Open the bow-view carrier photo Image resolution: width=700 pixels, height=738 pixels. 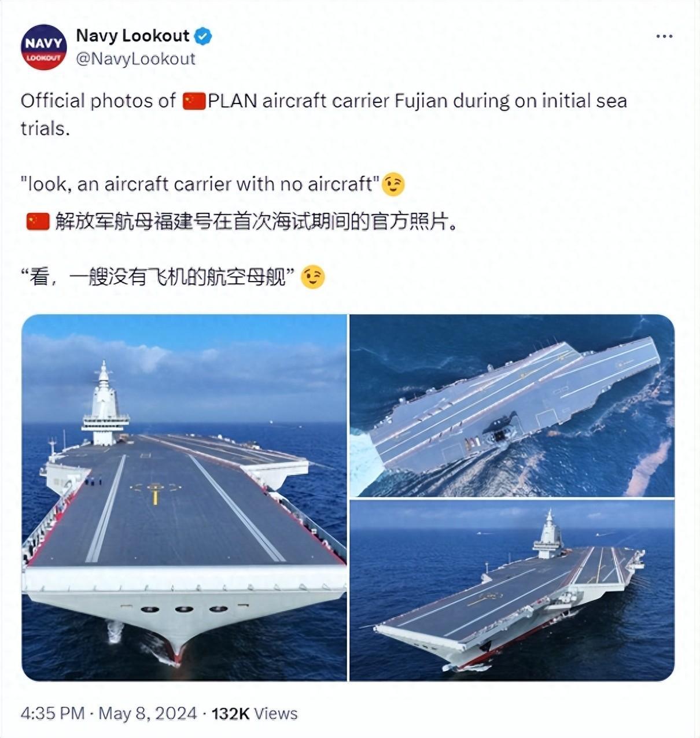[184, 497]
